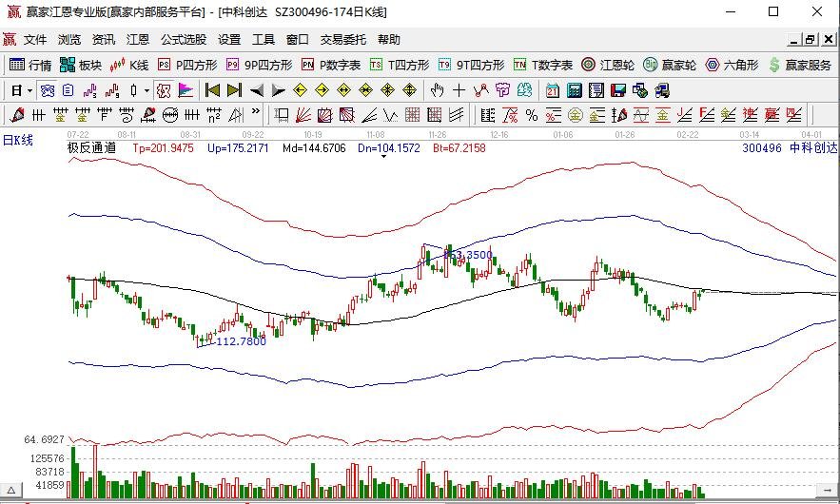Jump to last bar icon

tap(235, 90)
